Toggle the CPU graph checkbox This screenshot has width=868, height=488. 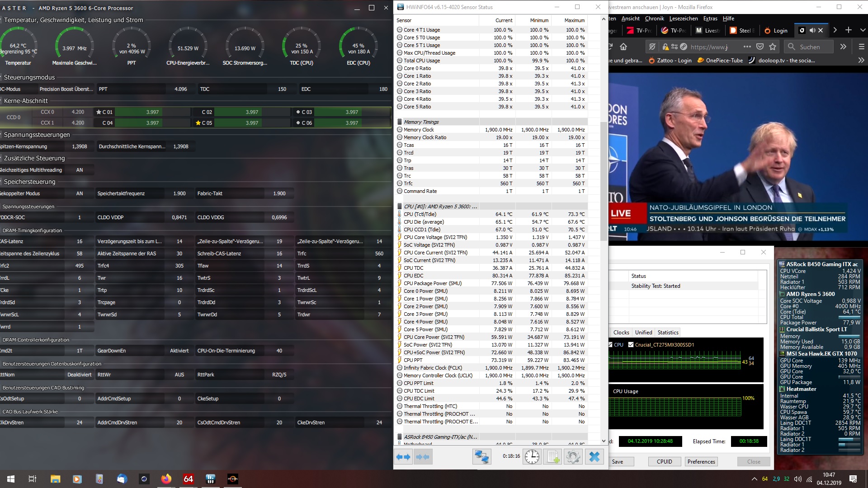pos(609,345)
